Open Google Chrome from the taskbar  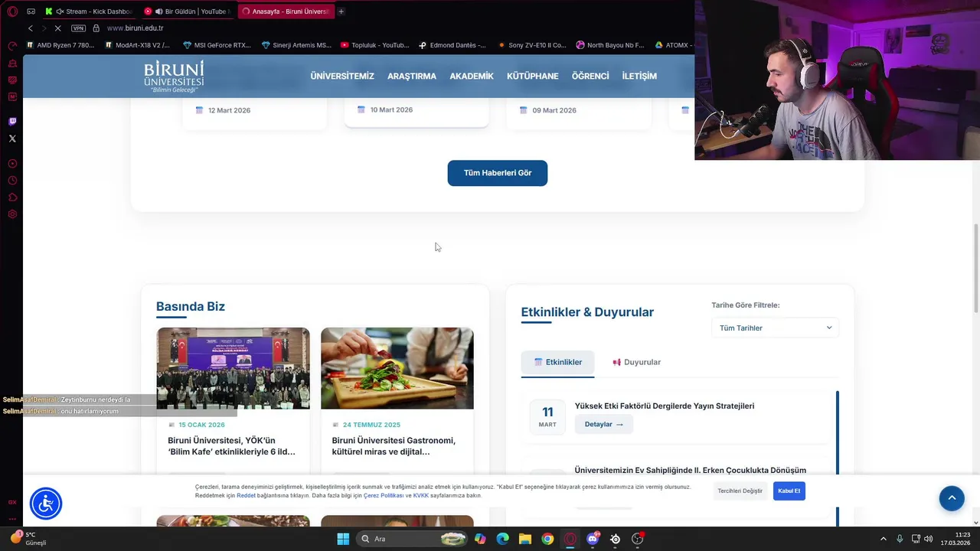pyautogui.click(x=547, y=539)
